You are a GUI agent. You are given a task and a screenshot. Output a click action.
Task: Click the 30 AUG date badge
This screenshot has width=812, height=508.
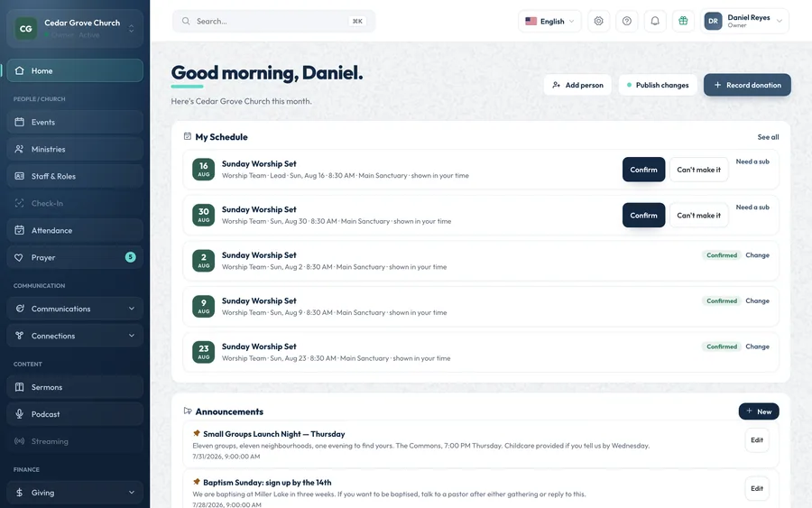tap(204, 215)
